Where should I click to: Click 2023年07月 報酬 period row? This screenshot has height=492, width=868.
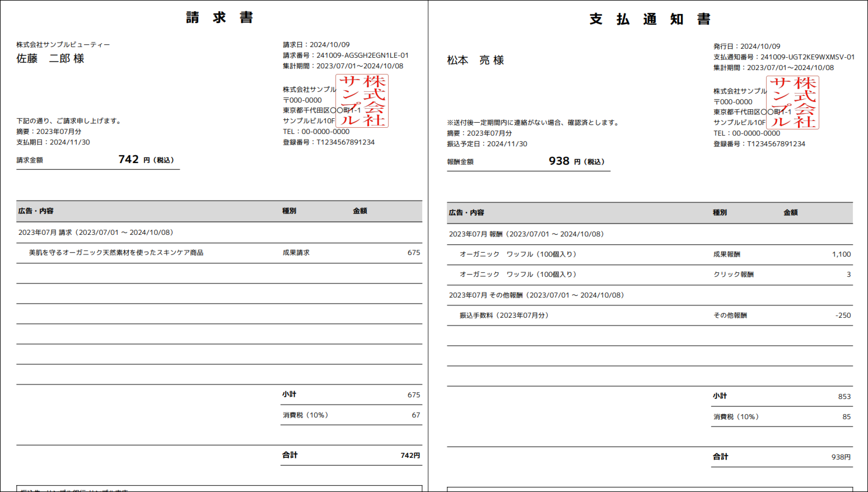650,234
